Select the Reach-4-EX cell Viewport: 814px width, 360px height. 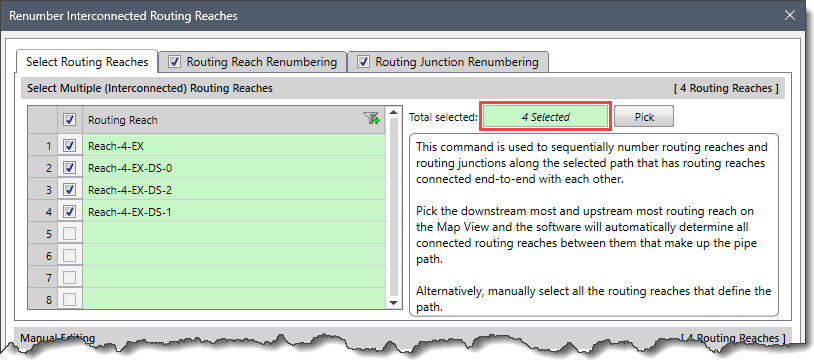click(x=234, y=146)
